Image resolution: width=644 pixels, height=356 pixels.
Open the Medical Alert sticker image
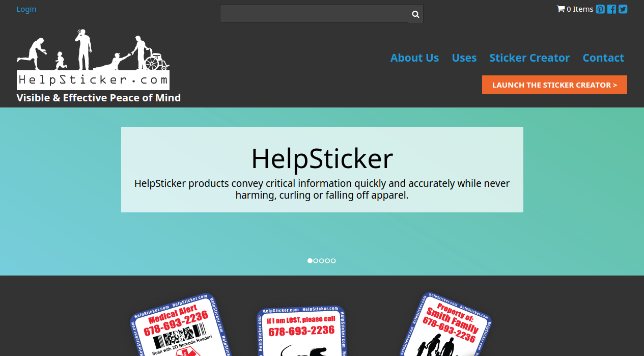pyautogui.click(x=177, y=325)
